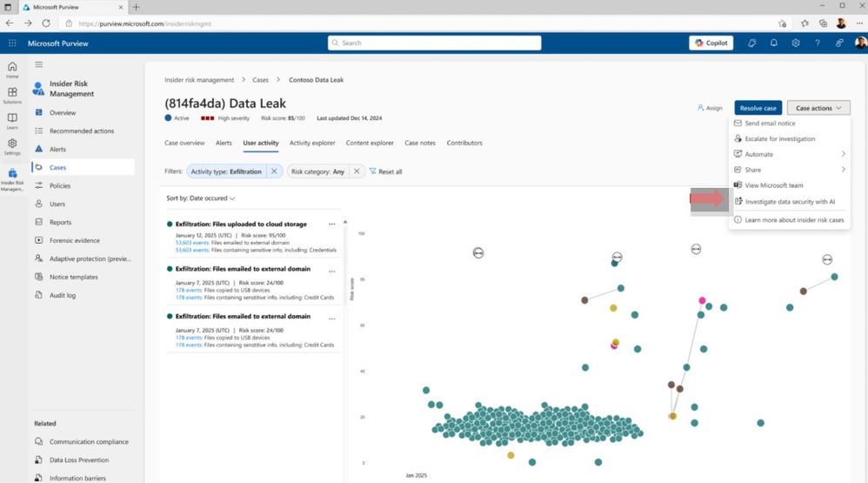868x483 pixels.
Task: Switch to Contributors tab
Action: 464,143
